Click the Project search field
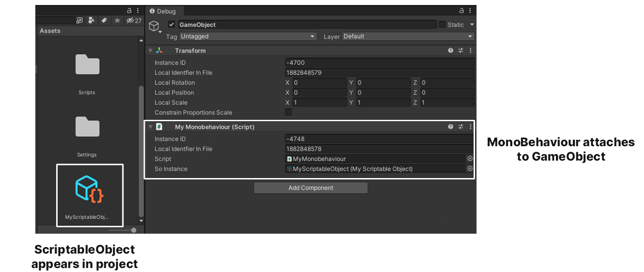 55,20
